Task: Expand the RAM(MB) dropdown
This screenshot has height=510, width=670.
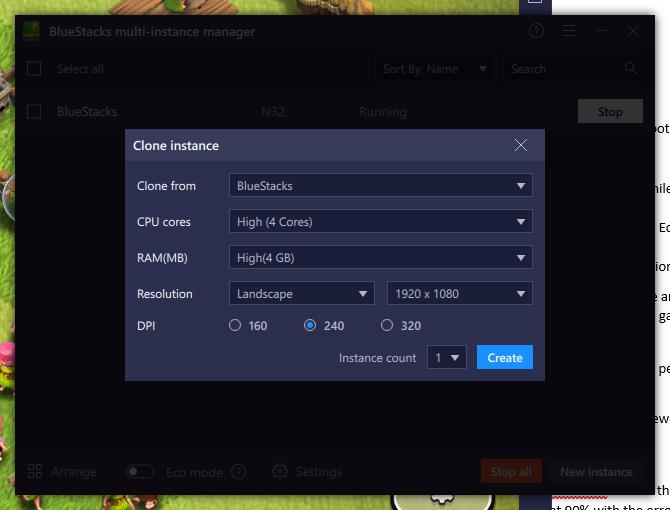Action: point(380,257)
